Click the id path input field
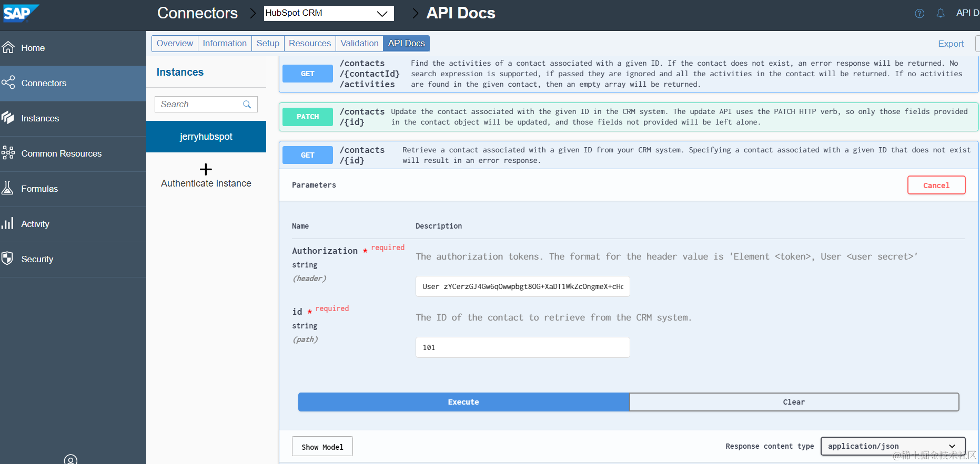 pyautogui.click(x=523, y=347)
